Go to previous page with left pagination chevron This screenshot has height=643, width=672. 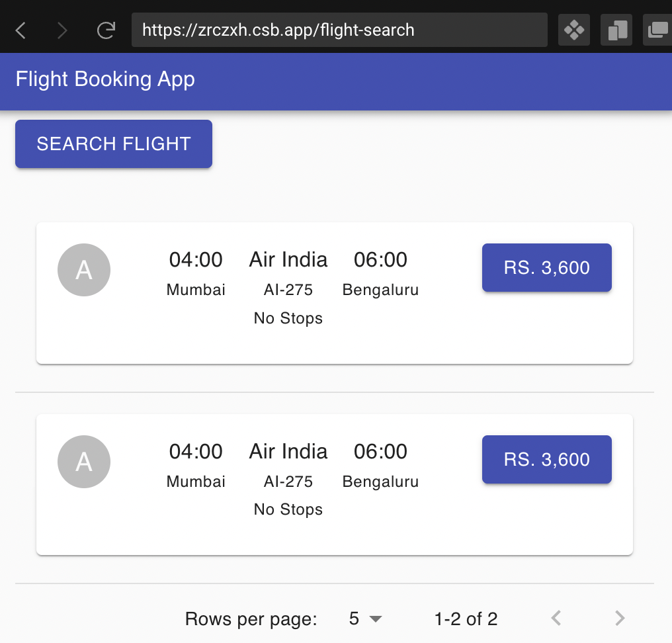(x=556, y=618)
